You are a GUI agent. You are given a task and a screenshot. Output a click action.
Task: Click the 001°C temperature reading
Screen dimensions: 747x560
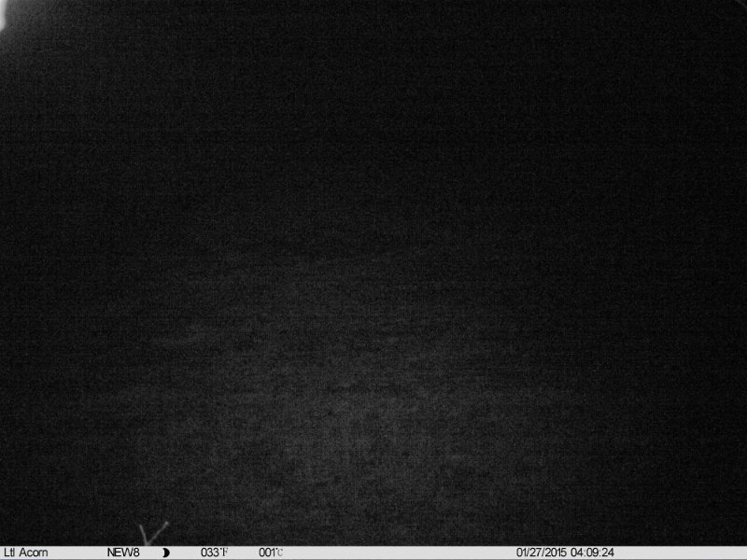[x=271, y=553]
